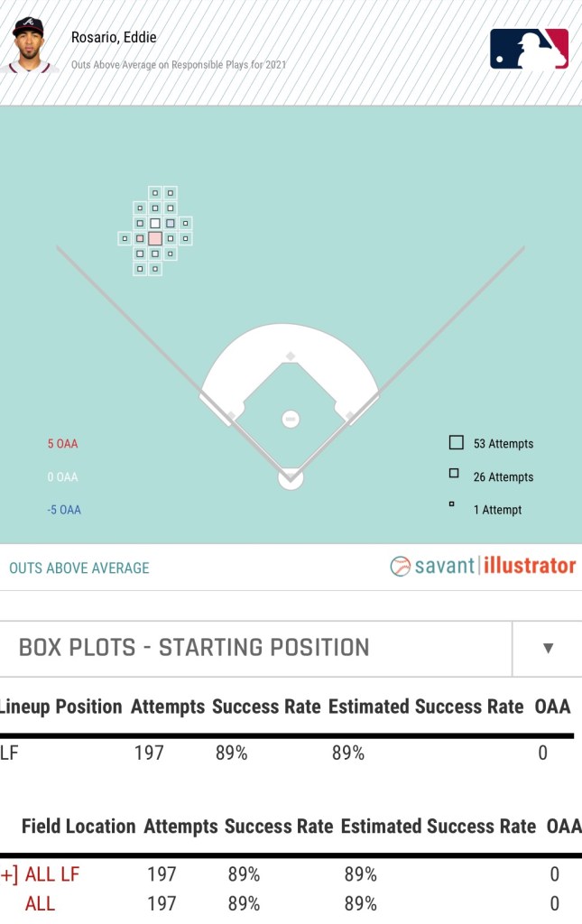
Task: Select the pink-shaded square in the fielding grid
Action: [155, 238]
